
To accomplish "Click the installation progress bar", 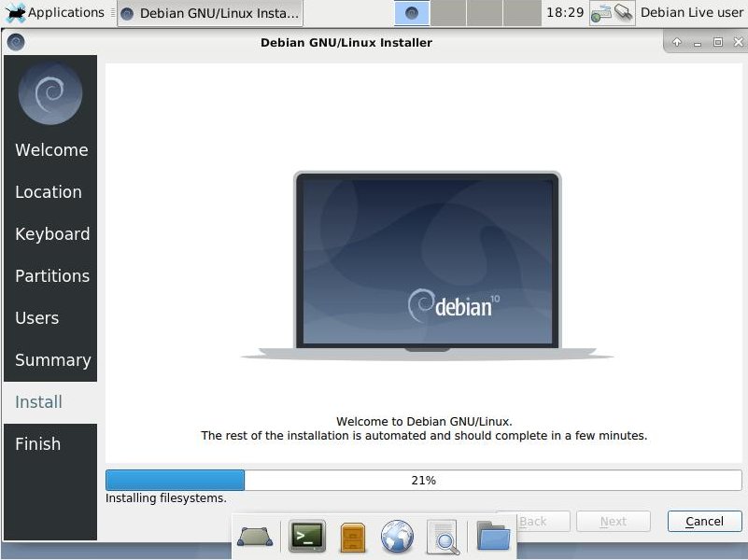I will 424,480.
